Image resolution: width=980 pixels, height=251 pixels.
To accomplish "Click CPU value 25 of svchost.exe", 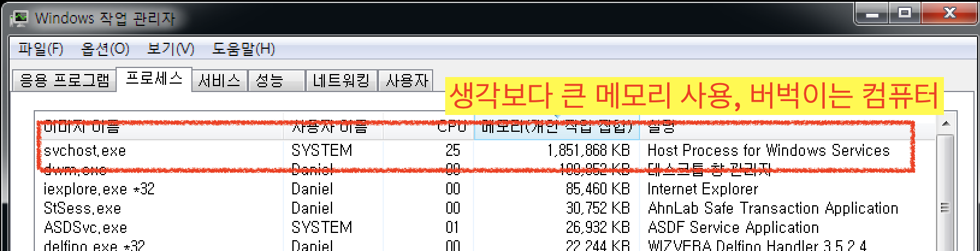I will coord(453,150).
